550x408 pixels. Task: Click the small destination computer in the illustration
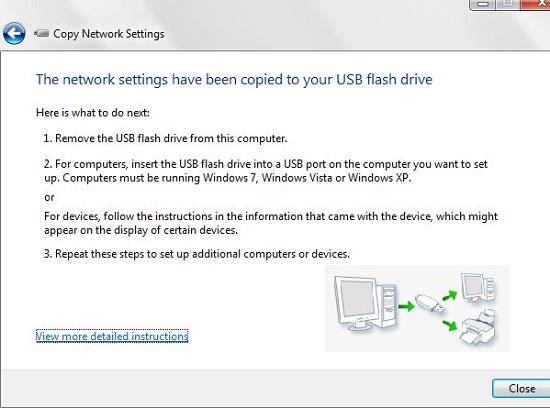point(478,287)
